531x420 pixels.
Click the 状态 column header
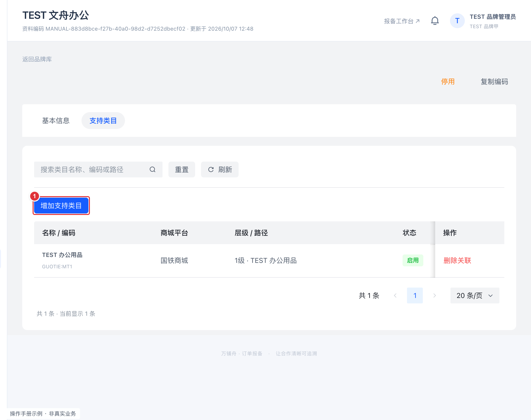tap(409, 233)
